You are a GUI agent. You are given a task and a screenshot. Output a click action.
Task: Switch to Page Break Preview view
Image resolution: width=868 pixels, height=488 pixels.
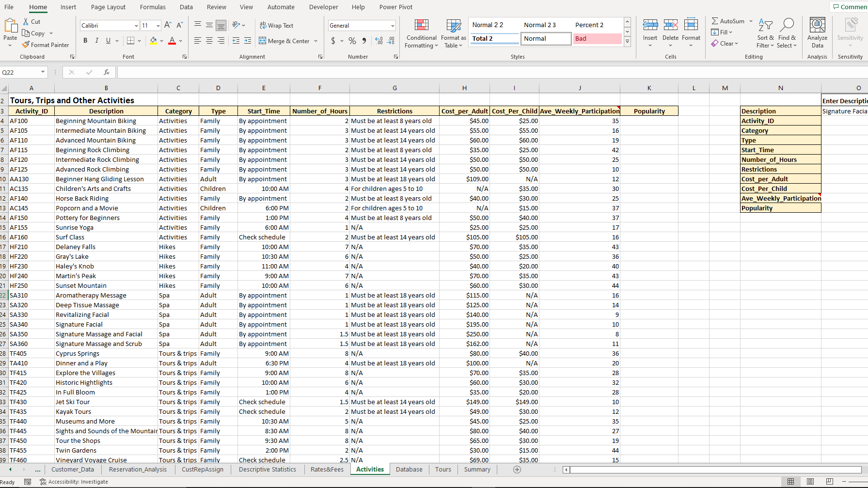click(830, 481)
